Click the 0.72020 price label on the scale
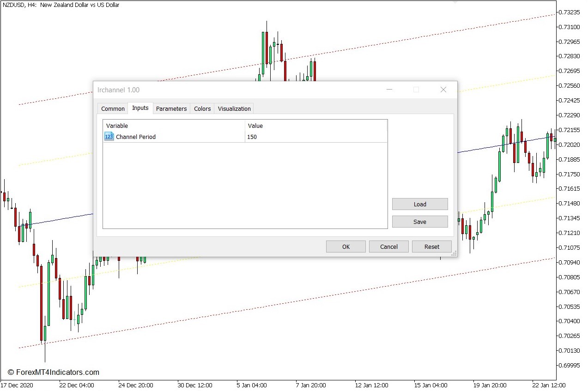The image size is (588, 391). click(x=570, y=144)
